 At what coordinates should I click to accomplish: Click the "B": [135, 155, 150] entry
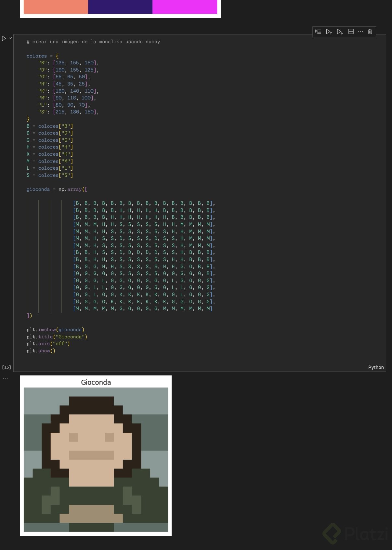tap(69, 63)
